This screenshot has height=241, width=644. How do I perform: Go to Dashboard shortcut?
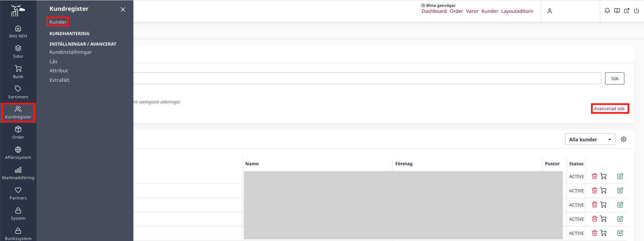tap(434, 11)
